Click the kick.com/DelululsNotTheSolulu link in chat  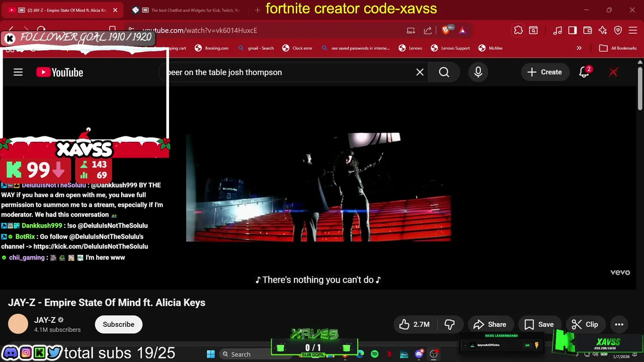click(x=91, y=246)
